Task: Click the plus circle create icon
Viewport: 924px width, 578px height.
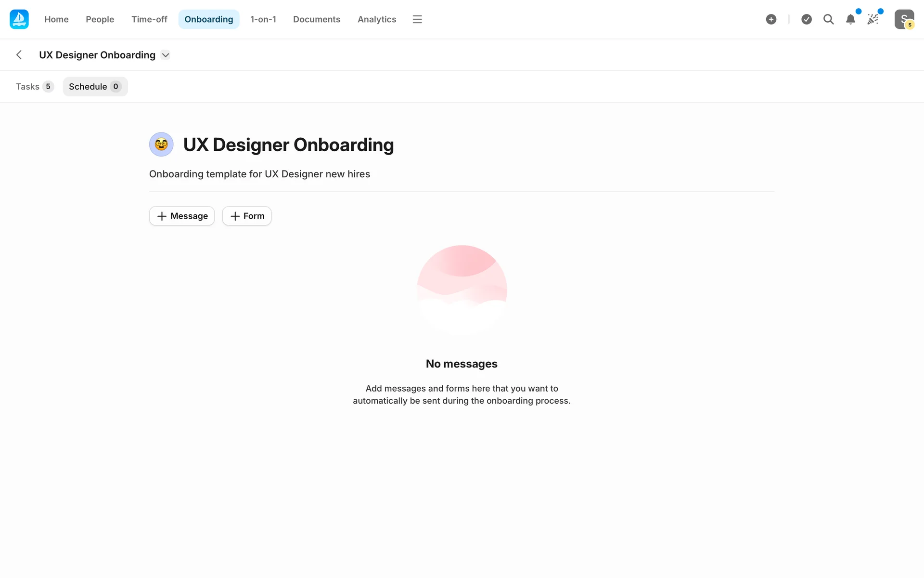Action: (771, 19)
